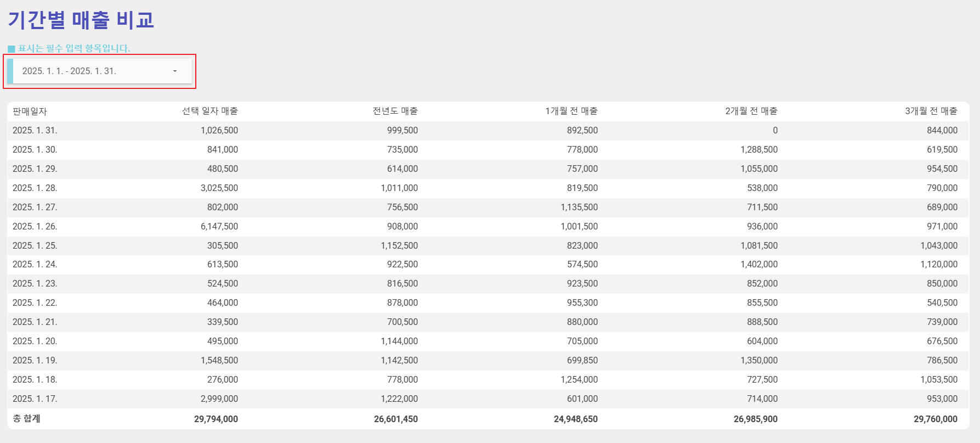Click the 2개월 전 매출 column header
This screenshot has width=980, height=443.
click(751, 111)
